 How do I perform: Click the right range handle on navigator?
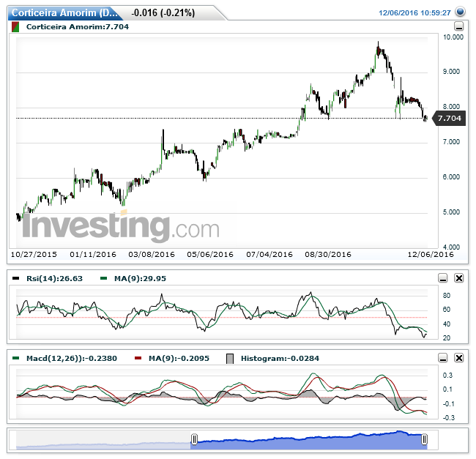click(425, 439)
